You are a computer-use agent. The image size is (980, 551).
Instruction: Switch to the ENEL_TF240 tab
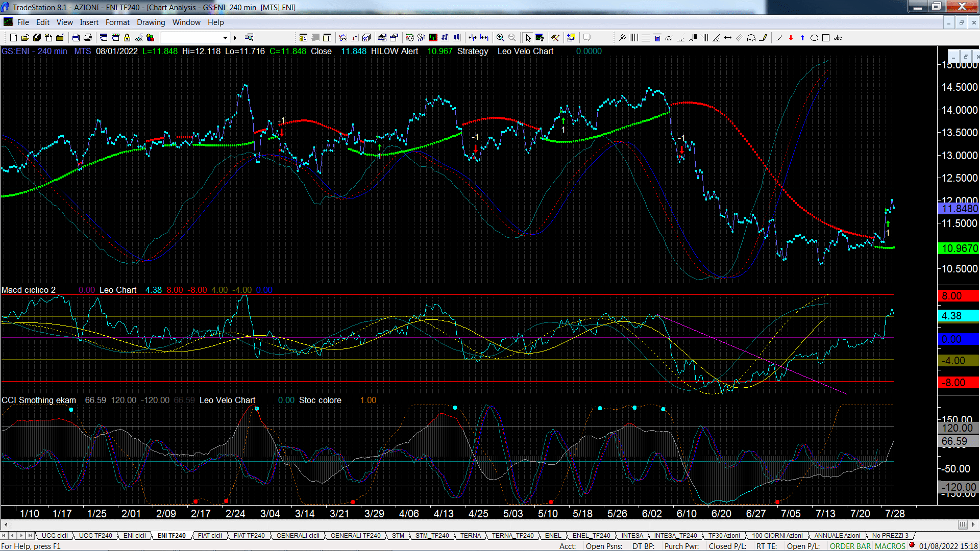tap(592, 536)
